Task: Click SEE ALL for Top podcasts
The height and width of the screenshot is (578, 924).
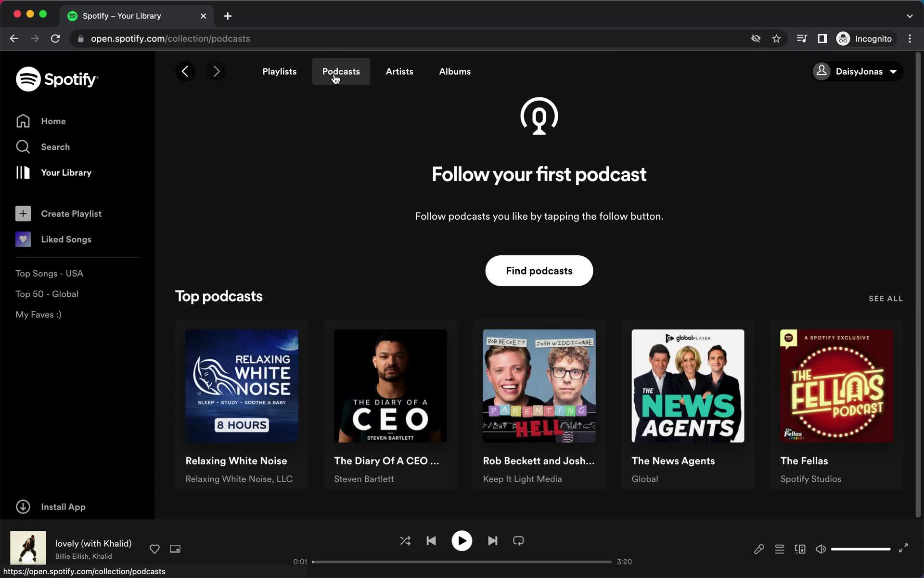Action: [x=885, y=299]
